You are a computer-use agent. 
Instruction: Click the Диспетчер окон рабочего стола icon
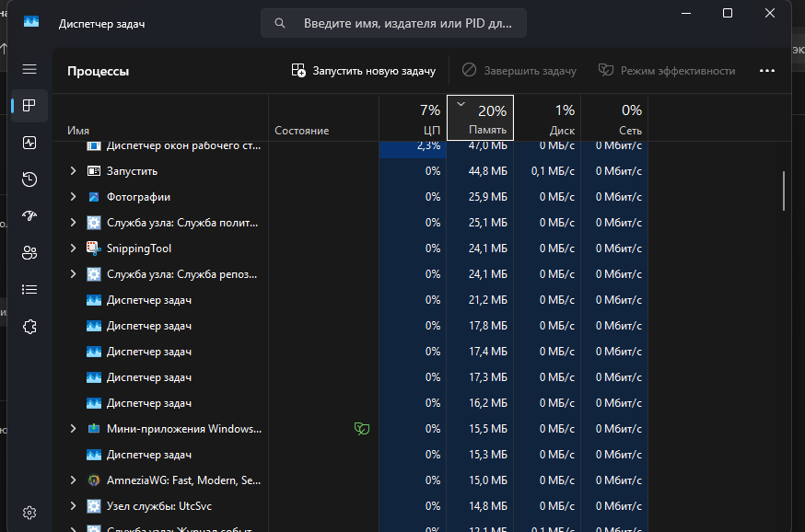[x=93, y=145]
